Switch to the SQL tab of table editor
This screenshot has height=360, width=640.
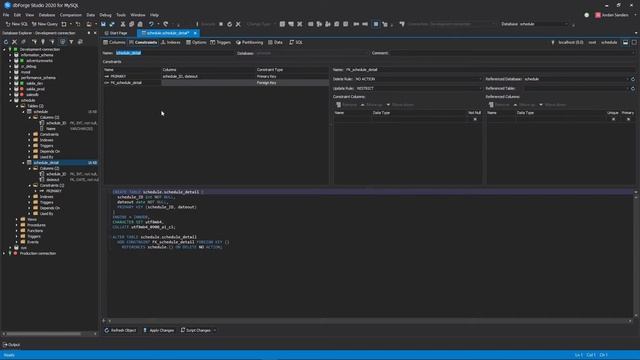[296, 42]
